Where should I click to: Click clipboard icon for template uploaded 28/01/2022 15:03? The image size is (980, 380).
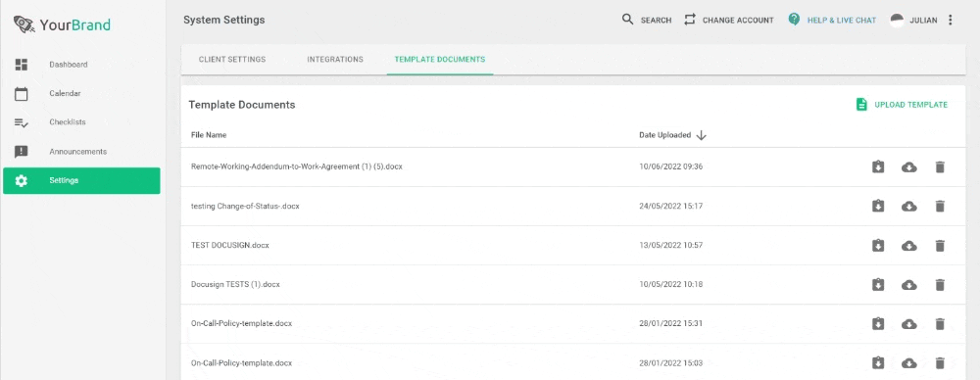tap(878, 363)
